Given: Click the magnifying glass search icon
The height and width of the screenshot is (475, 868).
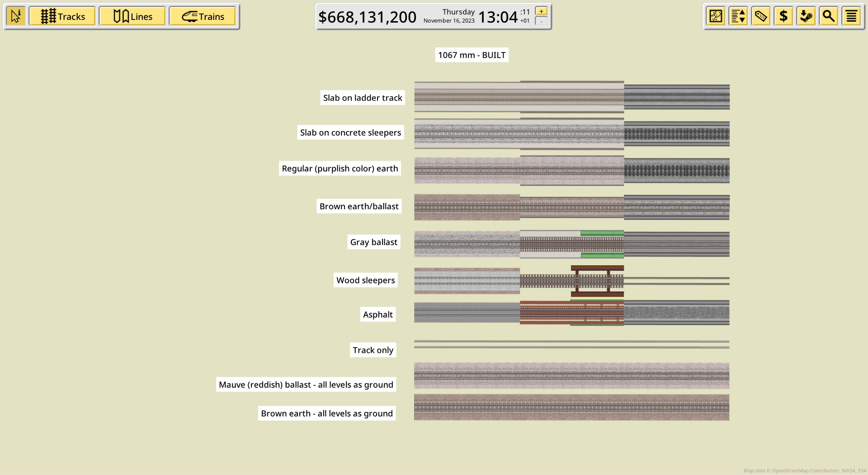Looking at the screenshot, I should pyautogui.click(x=829, y=16).
